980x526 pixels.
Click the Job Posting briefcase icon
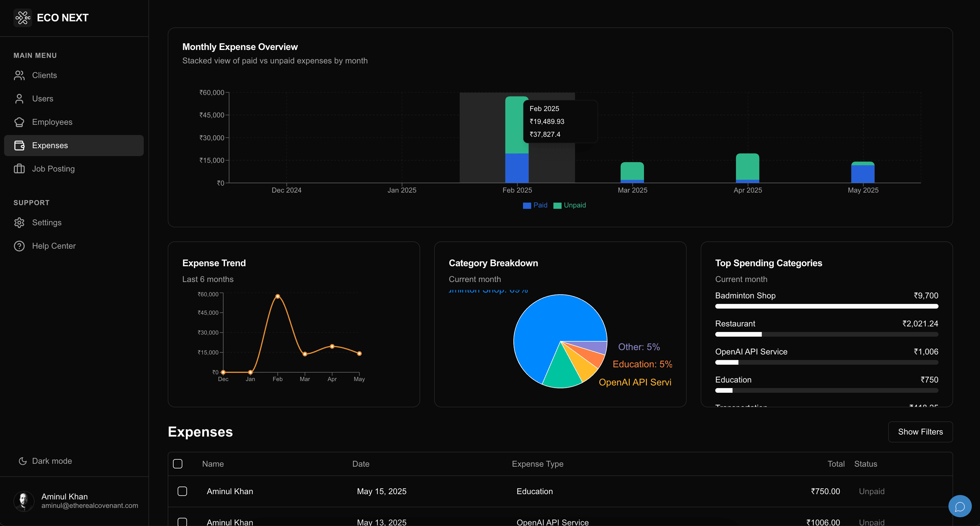19,169
